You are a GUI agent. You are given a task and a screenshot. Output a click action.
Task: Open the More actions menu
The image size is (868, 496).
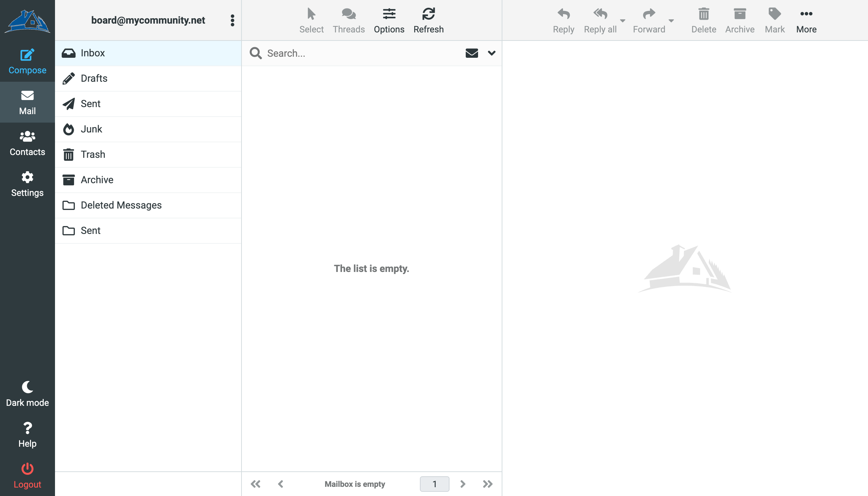[806, 20]
